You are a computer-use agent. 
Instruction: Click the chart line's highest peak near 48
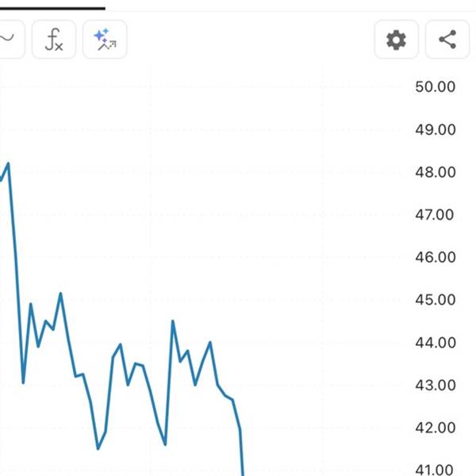coord(8,164)
